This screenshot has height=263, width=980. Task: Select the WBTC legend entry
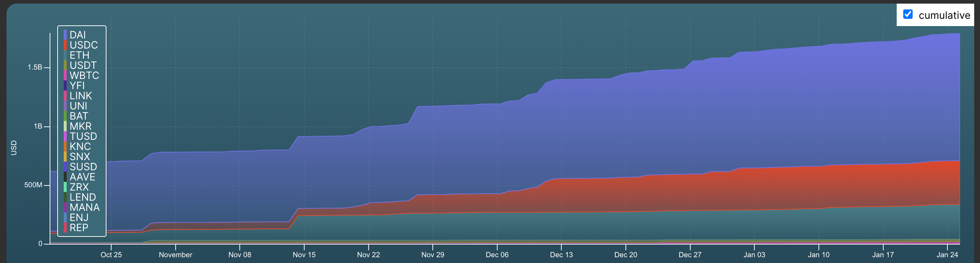[x=81, y=75]
